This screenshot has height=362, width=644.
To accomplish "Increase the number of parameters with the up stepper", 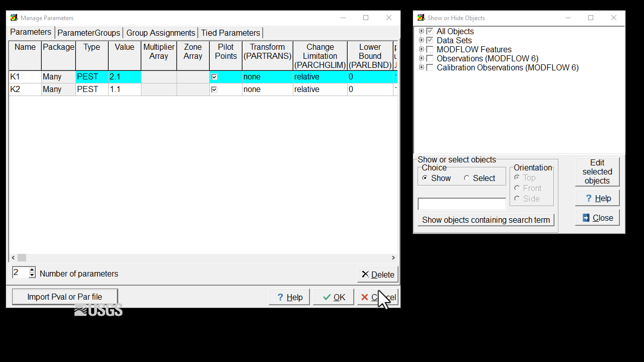I will (32, 269).
